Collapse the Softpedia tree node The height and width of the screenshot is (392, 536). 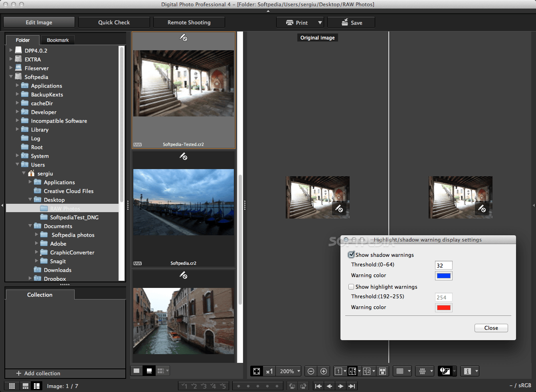[11, 77]
